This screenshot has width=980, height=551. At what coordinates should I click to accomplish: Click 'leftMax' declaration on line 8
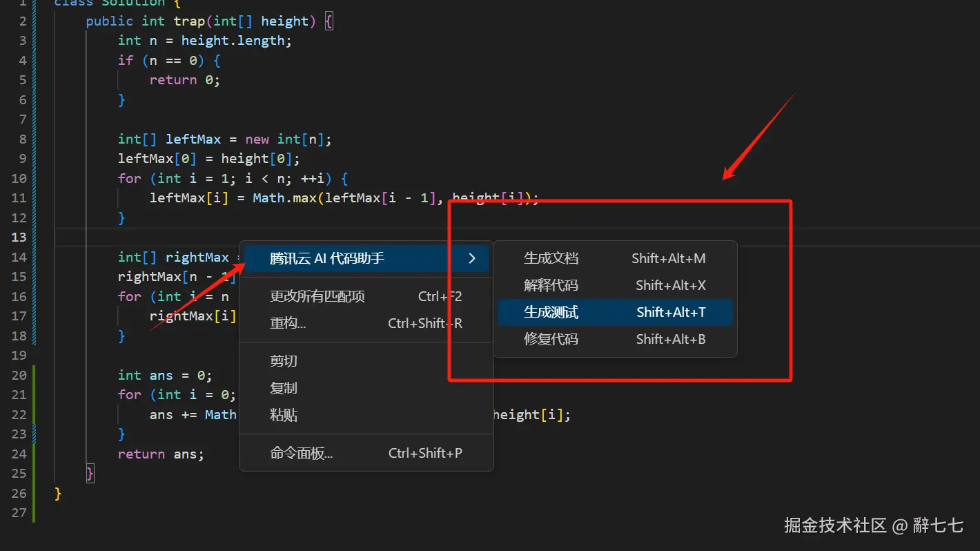193,139
